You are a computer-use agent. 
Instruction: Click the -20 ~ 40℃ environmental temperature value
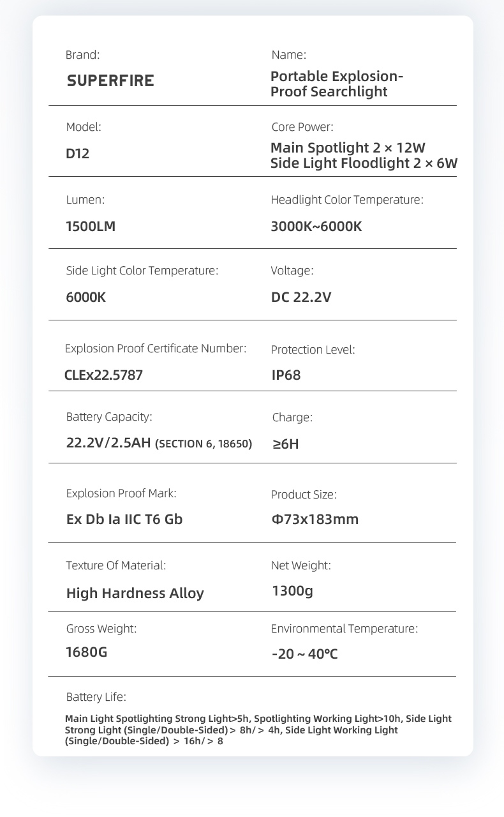[x=304, y=654]
